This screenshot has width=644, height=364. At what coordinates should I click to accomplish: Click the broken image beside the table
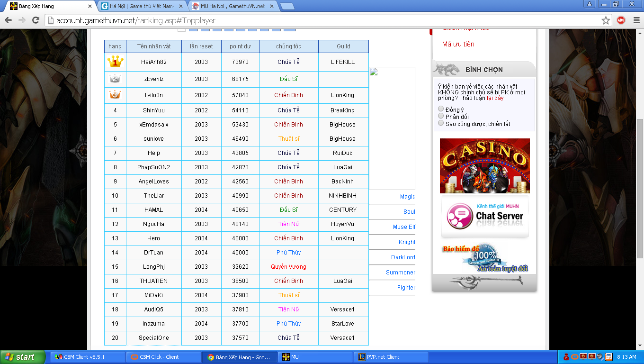(x=392, y=128)
